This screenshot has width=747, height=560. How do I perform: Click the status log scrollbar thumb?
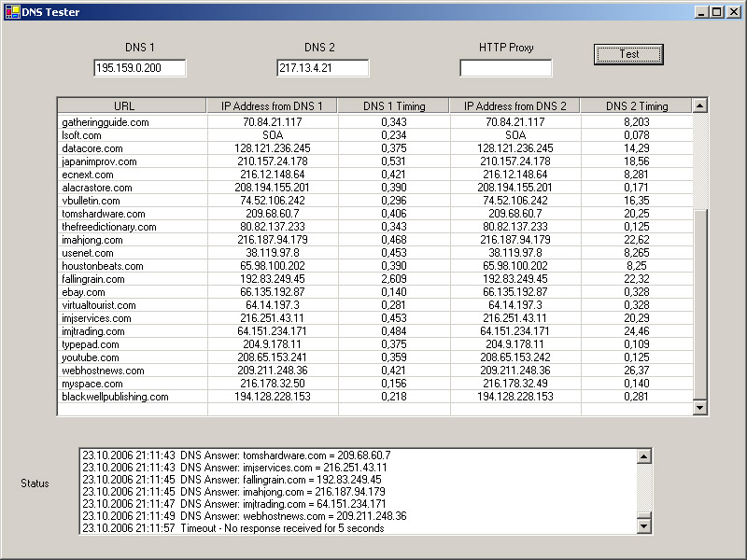(x=644, y=515)
